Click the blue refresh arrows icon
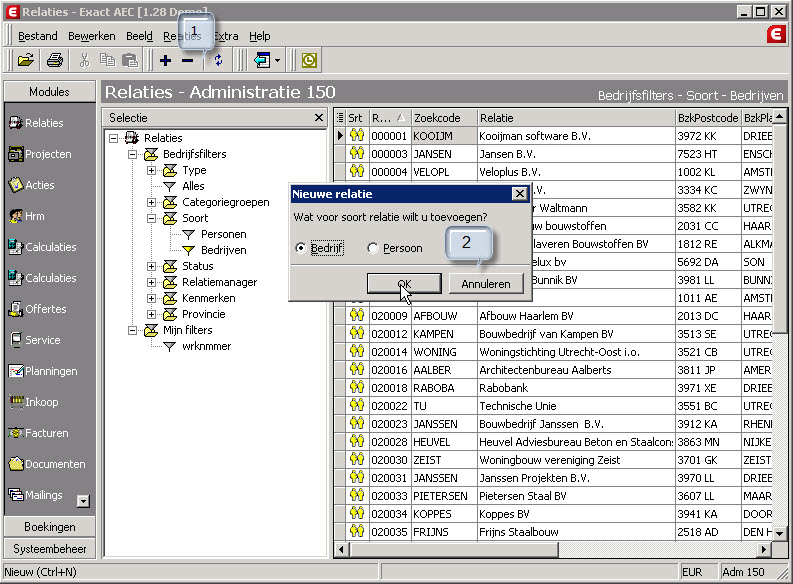This screenshot has width=793, height=584. (218, 60)
